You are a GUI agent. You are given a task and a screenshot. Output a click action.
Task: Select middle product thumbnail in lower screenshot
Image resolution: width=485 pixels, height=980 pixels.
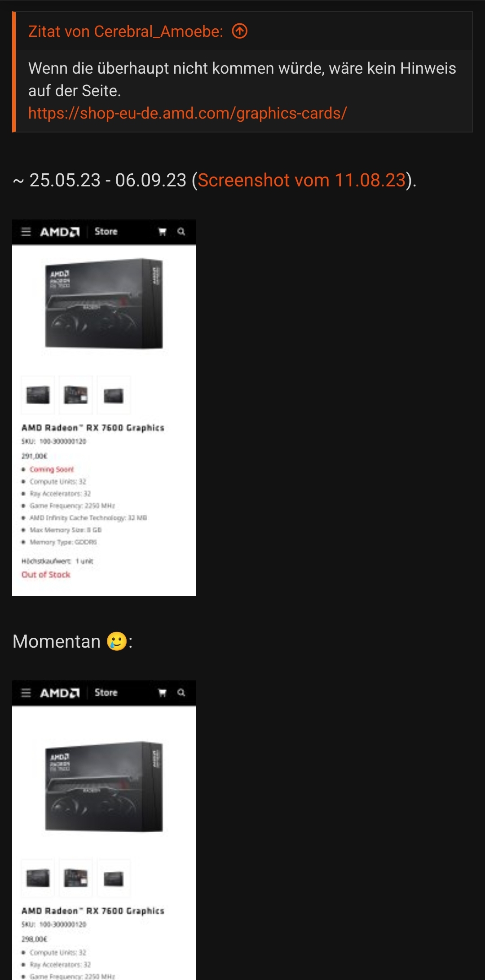pyautogui.click(x=76, y=878)
